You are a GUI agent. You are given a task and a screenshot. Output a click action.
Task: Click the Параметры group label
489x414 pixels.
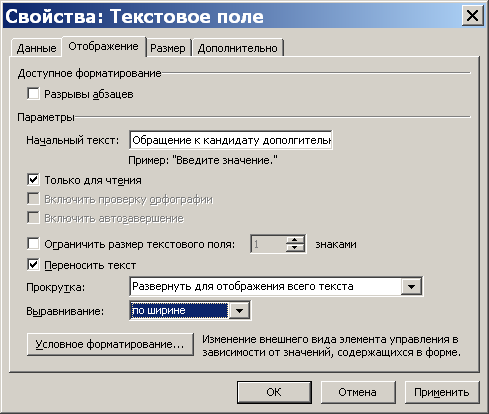tap(46, 117)
